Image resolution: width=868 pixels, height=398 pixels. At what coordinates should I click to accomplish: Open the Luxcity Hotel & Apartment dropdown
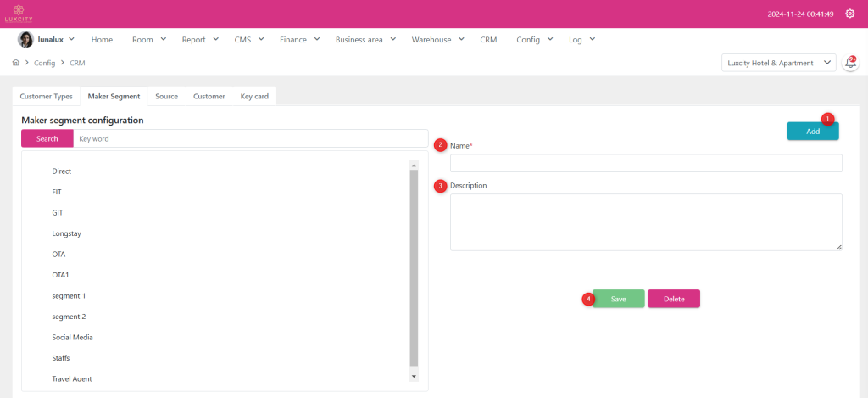(778, 63)
